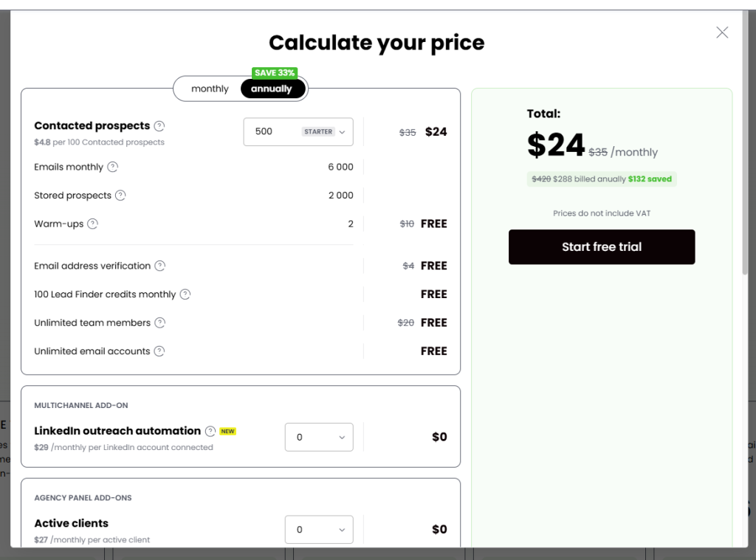Select the annually billing option

pyautogui.click(x=272, y=89)
